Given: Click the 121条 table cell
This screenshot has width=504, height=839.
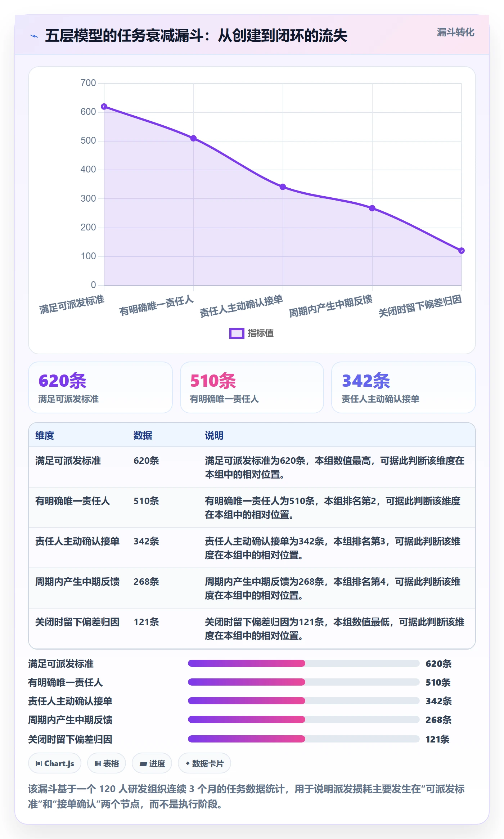Looking at the screenshot, I should point(146,622).
